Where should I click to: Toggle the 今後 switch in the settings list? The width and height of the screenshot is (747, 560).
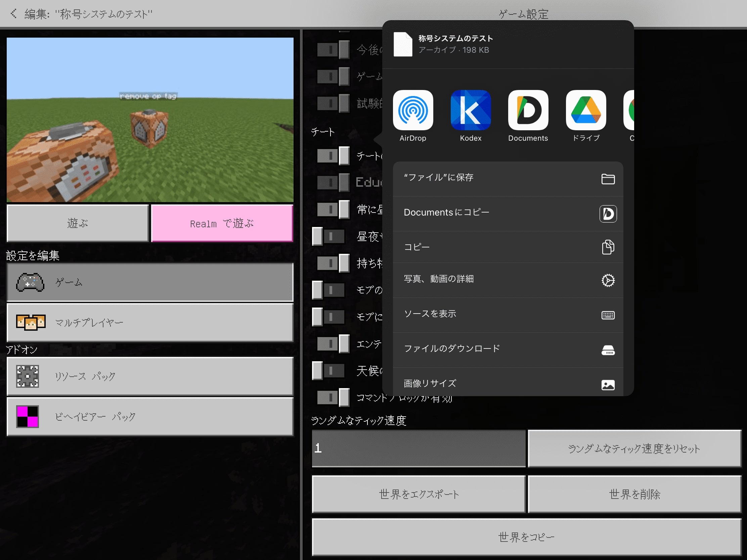click(333, 50)
